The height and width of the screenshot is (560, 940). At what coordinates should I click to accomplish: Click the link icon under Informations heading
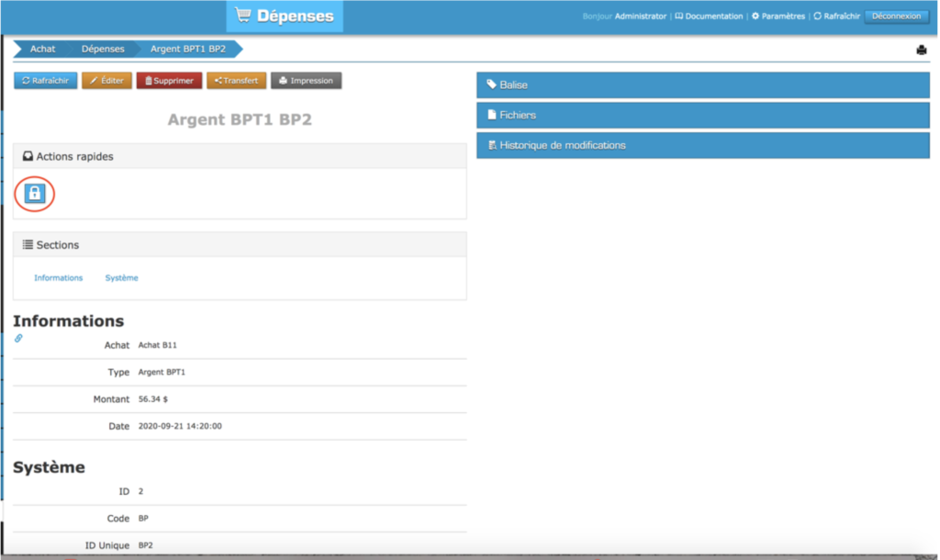click(18, 338)
